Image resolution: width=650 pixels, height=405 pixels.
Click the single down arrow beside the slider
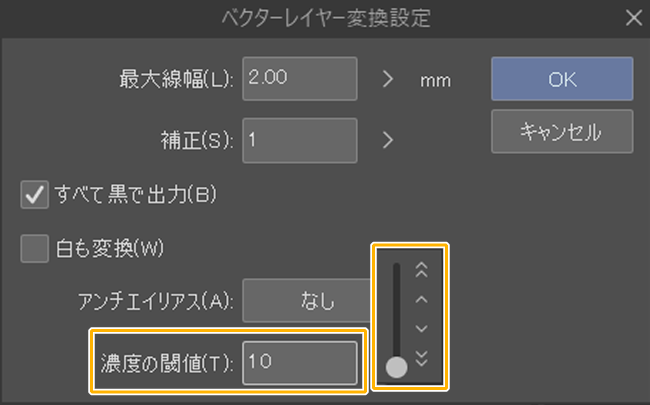click(x=421, y=328)
